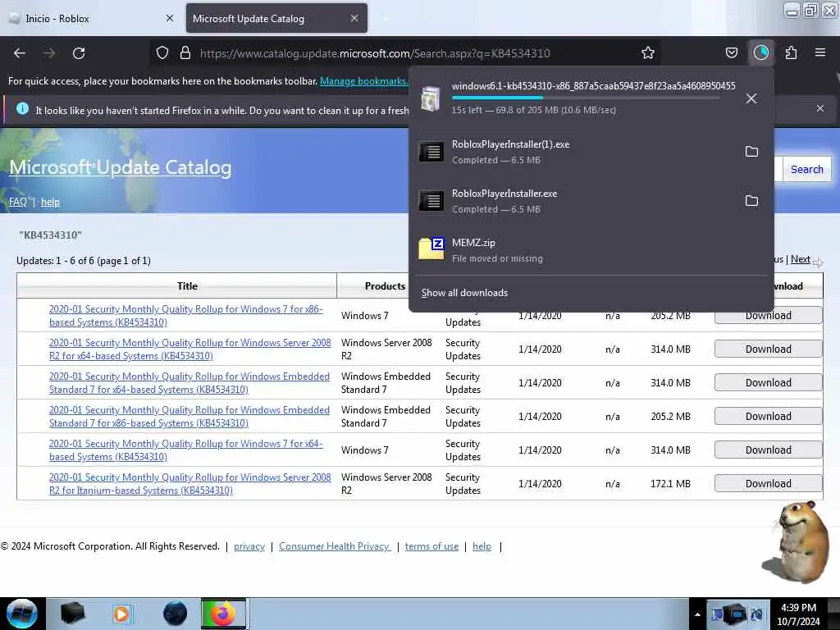Close the Microsoft Update Catalog tab
Screen dimensions: 840x630
tap(354, 18)
